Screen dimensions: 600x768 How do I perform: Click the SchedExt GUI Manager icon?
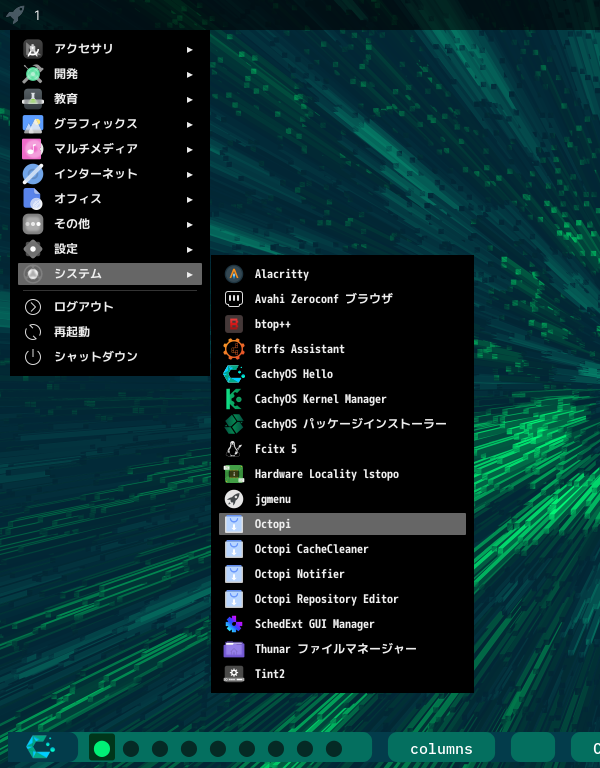tap(233, 624)
